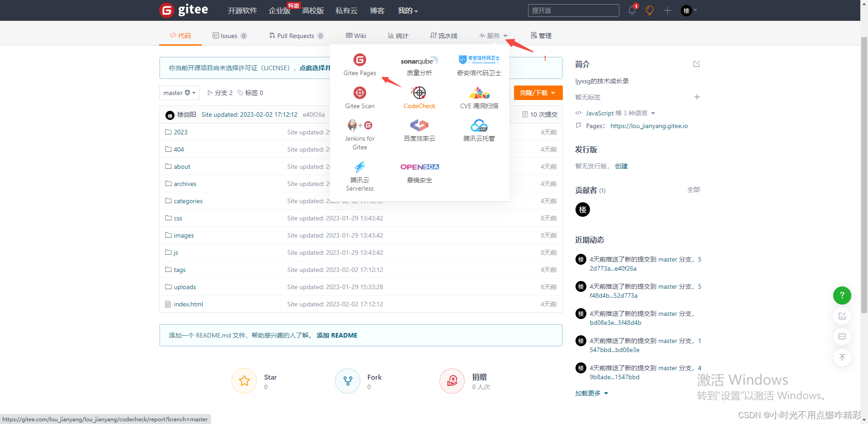Click the plus create icon in header
The height and width of the screenshot is (424, 868).
(667, 10)
